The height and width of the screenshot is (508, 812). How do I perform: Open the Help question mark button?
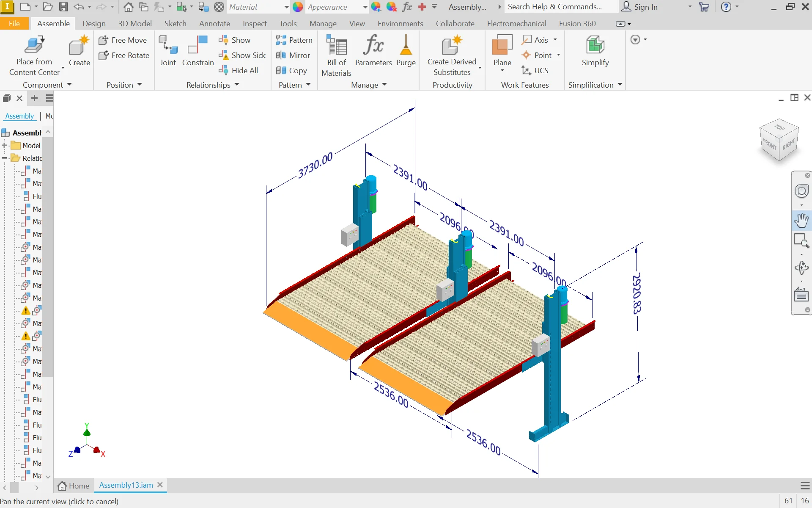(x=726, y=7)
